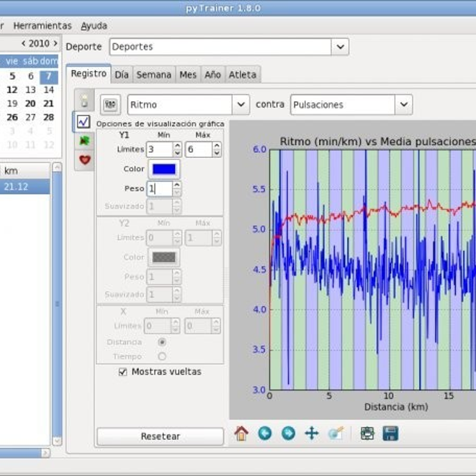Switch to the Atleta tab
This screenshot has height=476, width=476.
click(x=242, y=75)
